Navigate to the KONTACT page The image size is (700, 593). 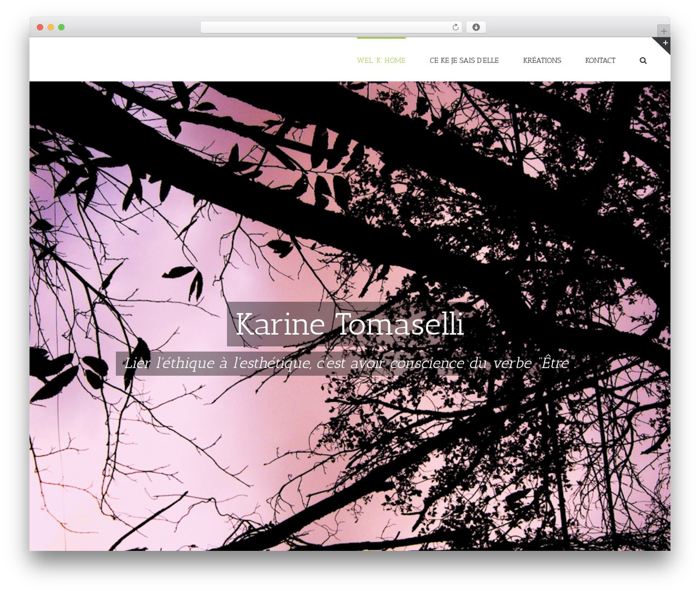pyautogui.click(x=600, y=60)
